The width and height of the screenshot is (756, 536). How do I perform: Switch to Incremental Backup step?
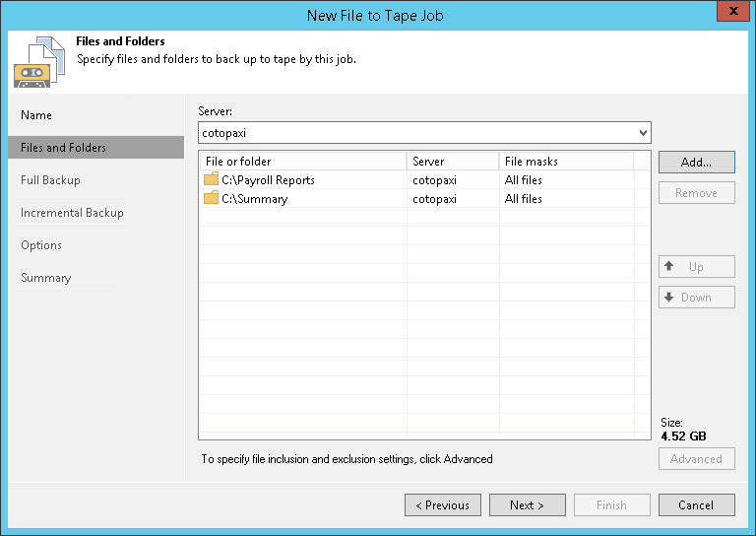(x=72, y=213)
